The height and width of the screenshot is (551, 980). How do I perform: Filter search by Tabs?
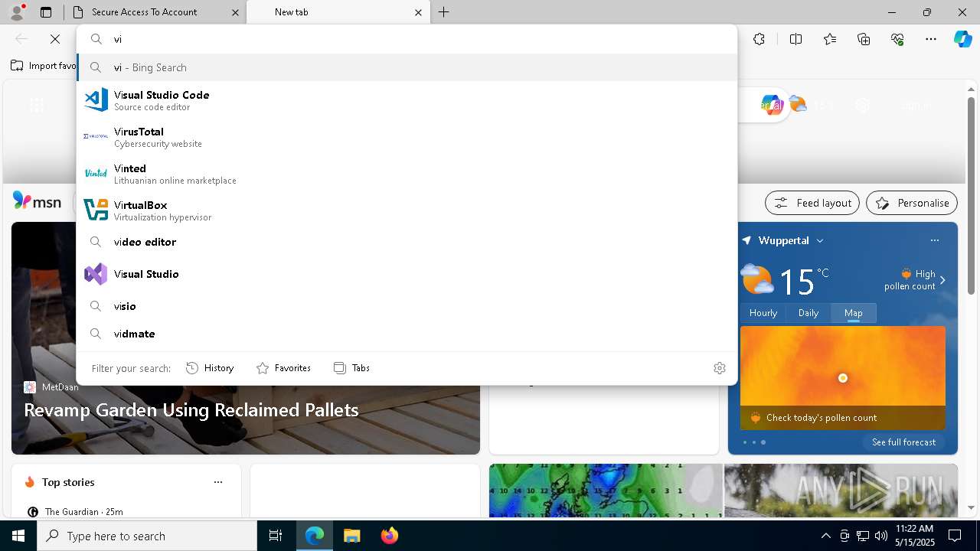352,368
